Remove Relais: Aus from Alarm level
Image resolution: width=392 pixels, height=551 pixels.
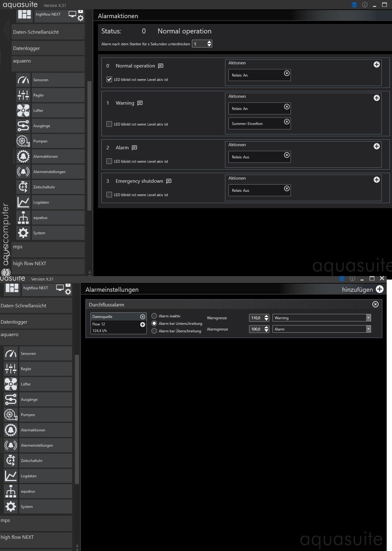tap(287, 155)
